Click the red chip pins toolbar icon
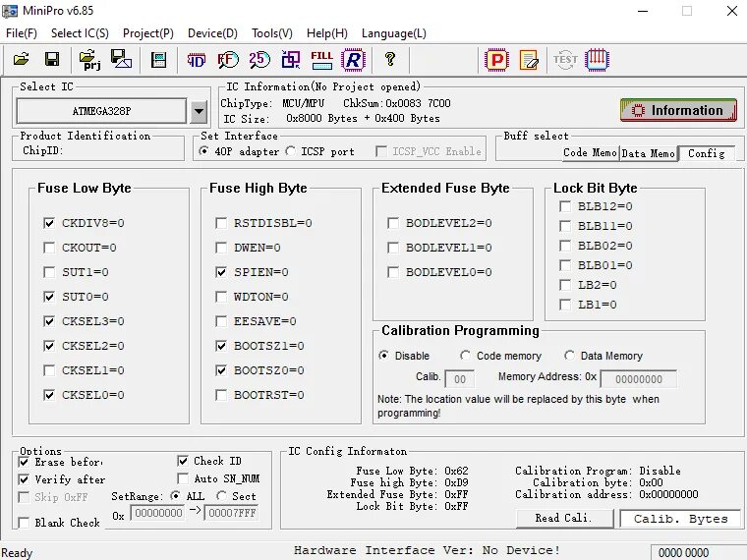Viewport: 747px width, 560px height. click(x=597, y=60)
